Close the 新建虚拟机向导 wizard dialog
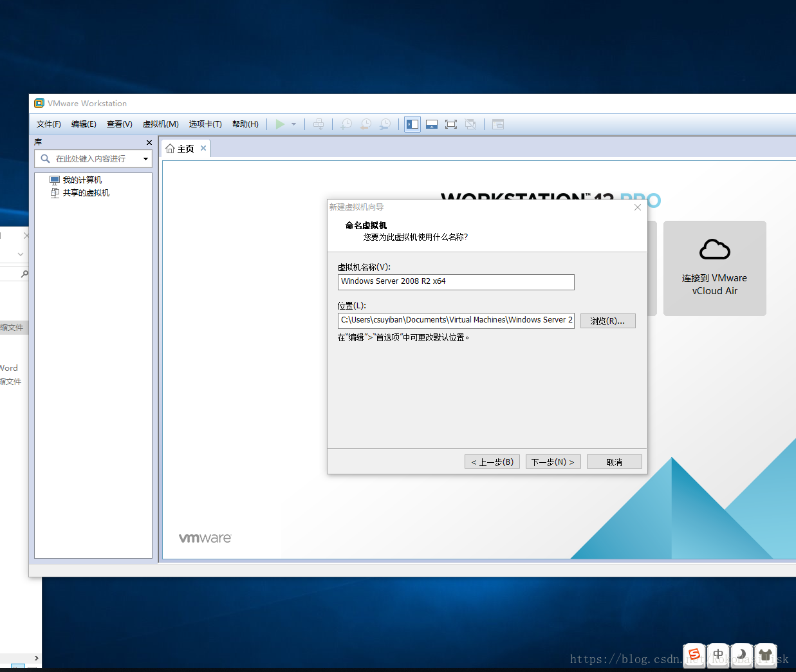Image resolution: width=796 pixels, height=672 pixels. [638, 207]
